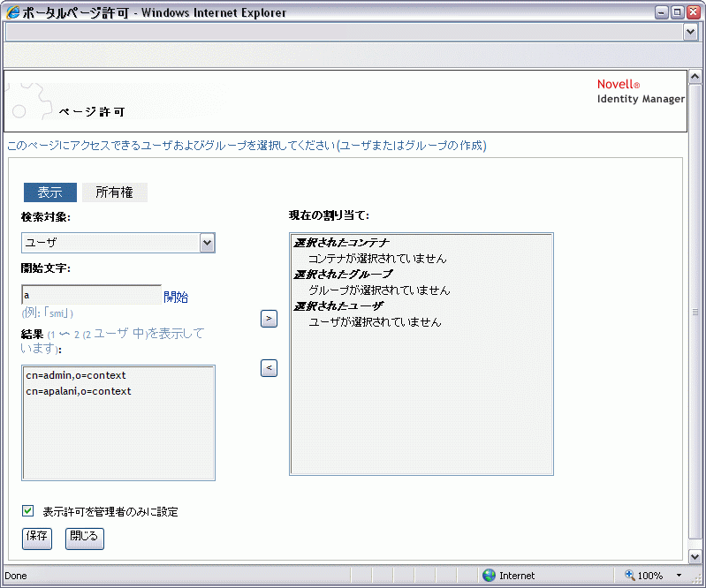Minimize the Internet Explorer window
The image size is (706, 588).
[662, 12]
